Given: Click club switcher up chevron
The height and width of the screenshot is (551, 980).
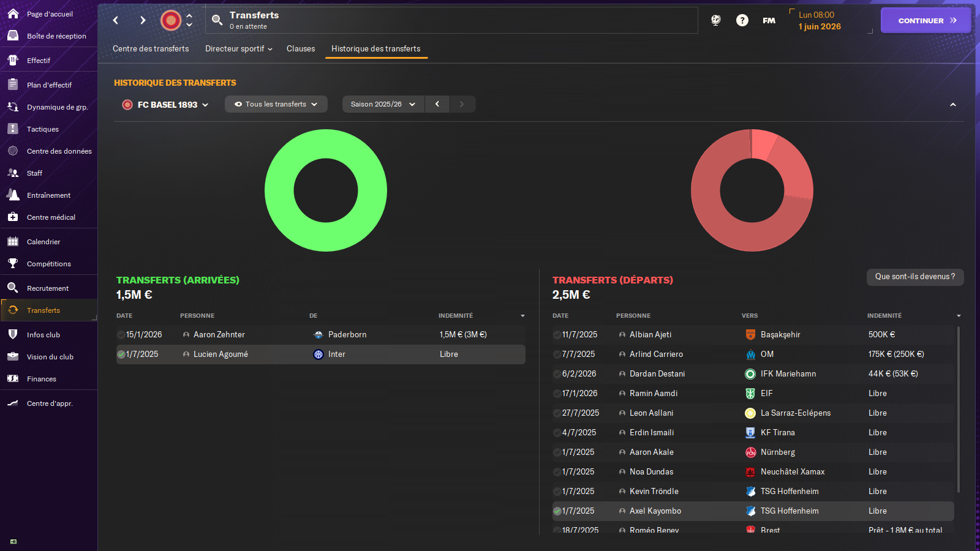Looking at the screenshot, I should click(x=189, y=16).
